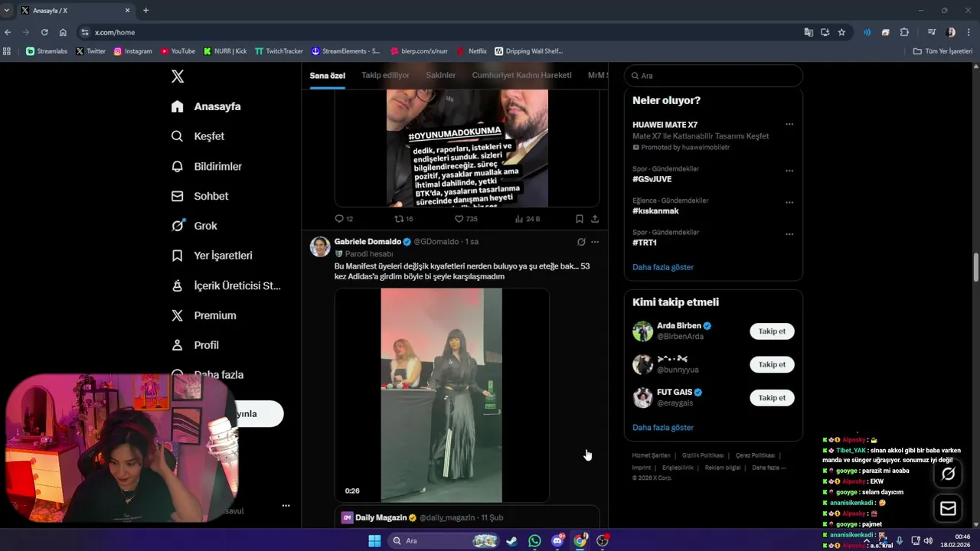Open Bildirimler notifications
Screen dimensions: 980x551
click(207, 166)
